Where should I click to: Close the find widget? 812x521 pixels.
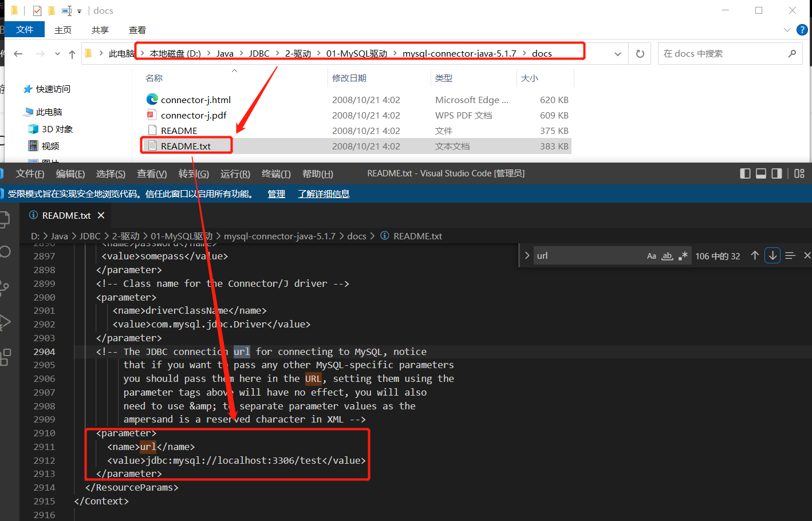click(x=807, y=255)
